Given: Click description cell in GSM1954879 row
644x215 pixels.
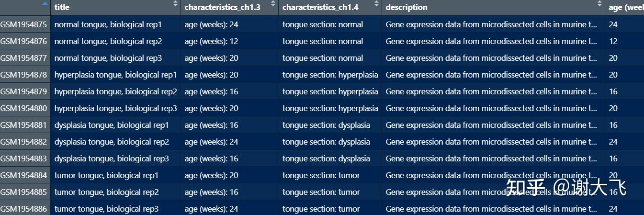Looking at the screenshot, I should point(491,91).
